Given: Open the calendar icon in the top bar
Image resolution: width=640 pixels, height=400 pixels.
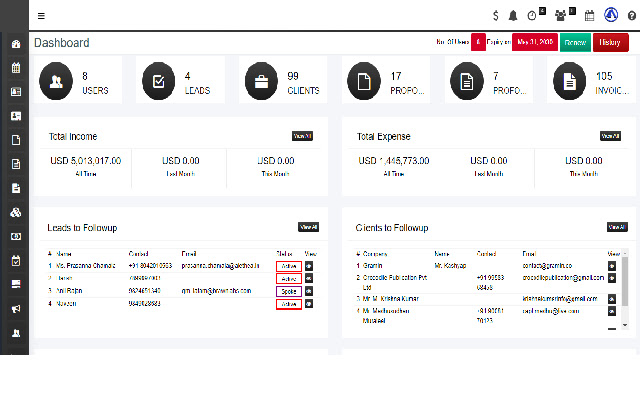Looking at the screenshot, I should tap(589, 16).
